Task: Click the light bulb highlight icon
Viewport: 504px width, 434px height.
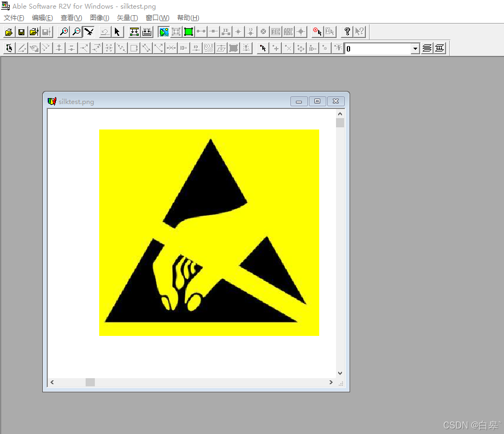Action: [338, 48]
